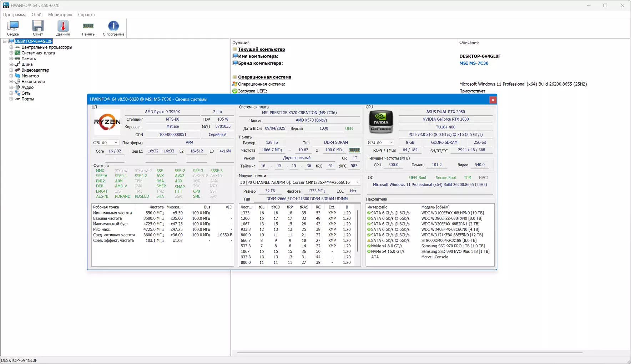Open the Справка menu
The image size is (631, 364).
(86, 15)
